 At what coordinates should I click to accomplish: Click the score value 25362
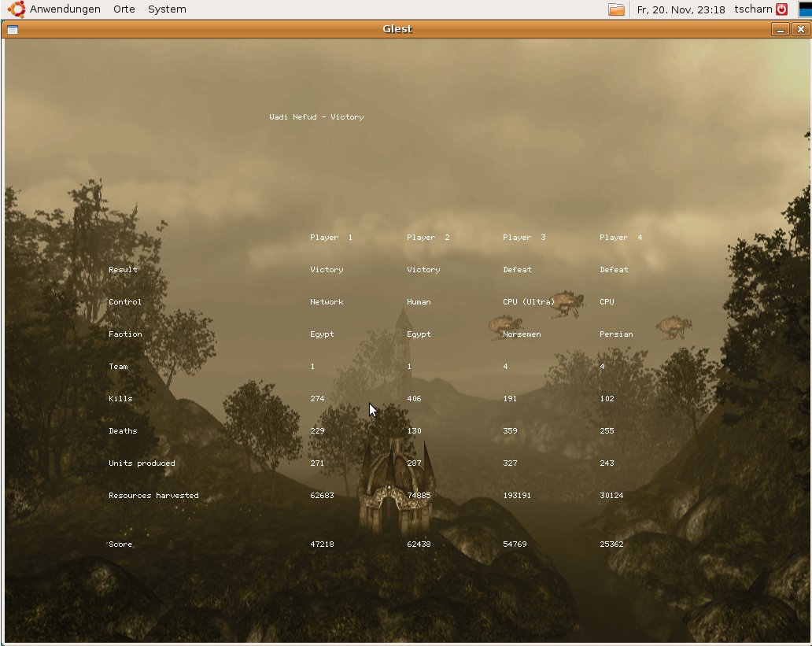pos(611,544)
